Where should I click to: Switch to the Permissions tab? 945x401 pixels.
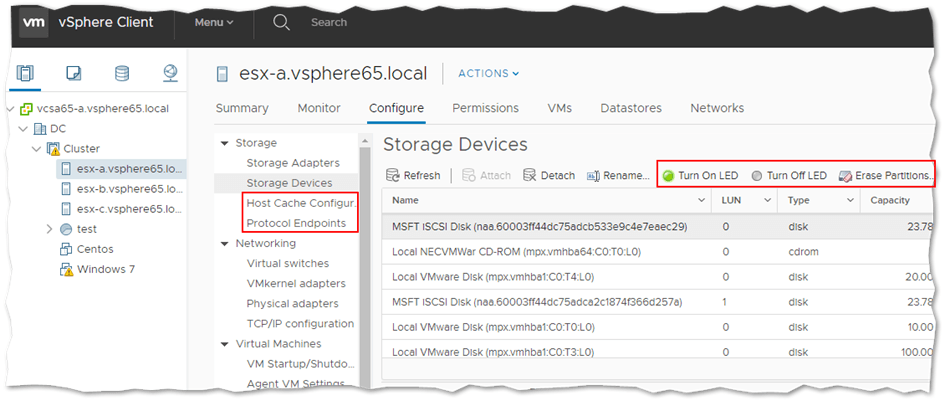(485, 108)
